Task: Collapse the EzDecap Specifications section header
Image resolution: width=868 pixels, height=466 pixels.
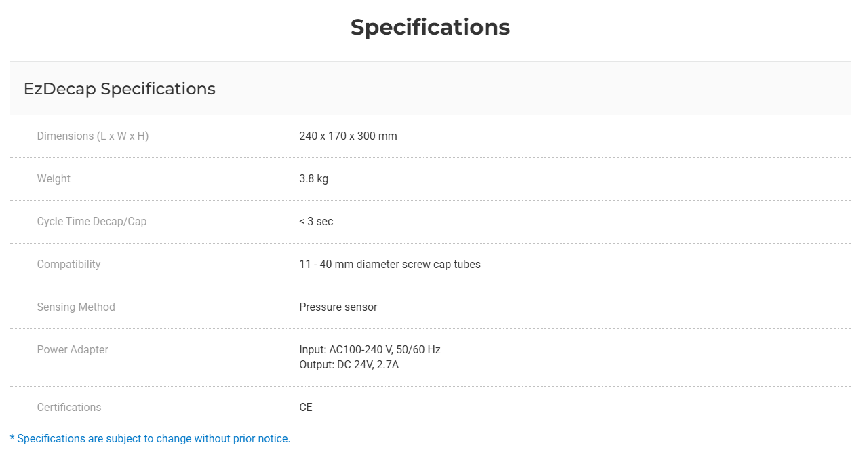Action: click(x=430, y=88)
